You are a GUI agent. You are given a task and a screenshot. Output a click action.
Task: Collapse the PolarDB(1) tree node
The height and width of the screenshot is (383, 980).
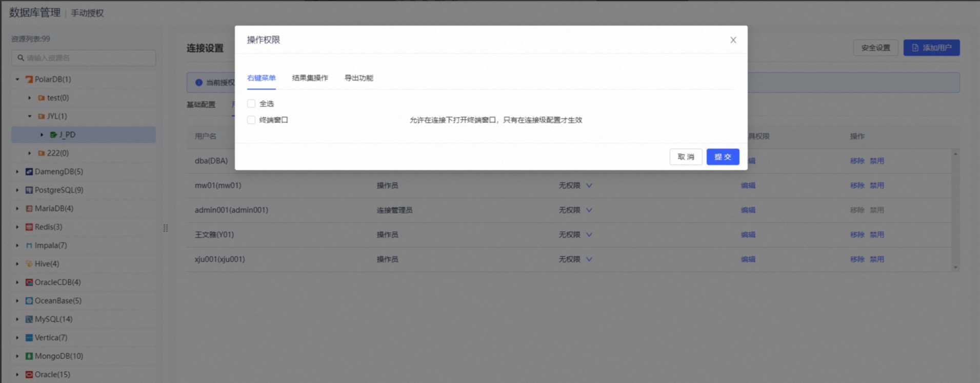17,79
